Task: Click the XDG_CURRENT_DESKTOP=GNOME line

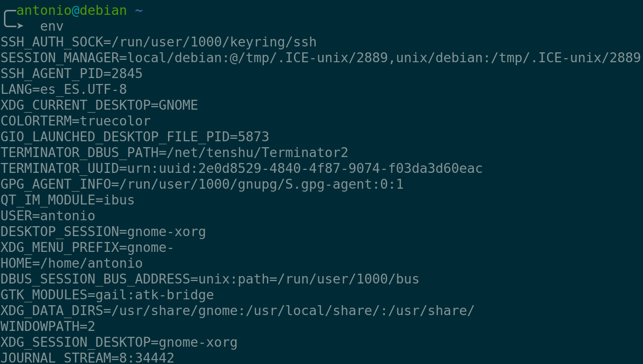Action: 99,105
